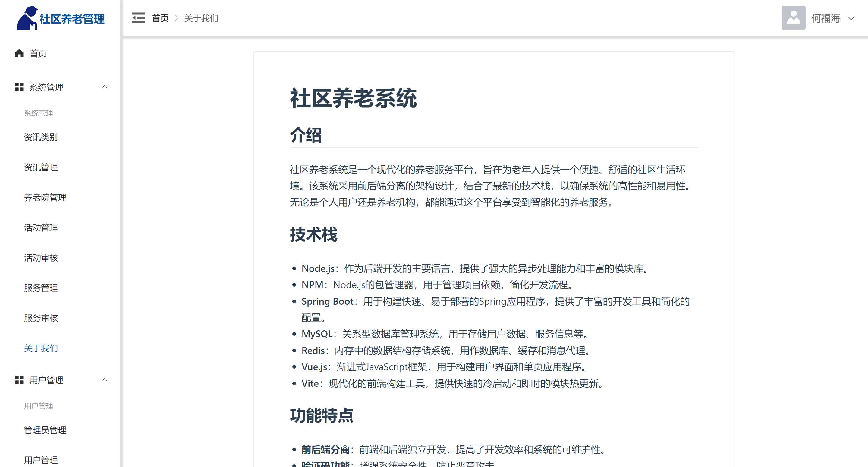Click the grid icon next to 系统管理
This screenshot has width=868, height=467.
click(x=19, y=87)
